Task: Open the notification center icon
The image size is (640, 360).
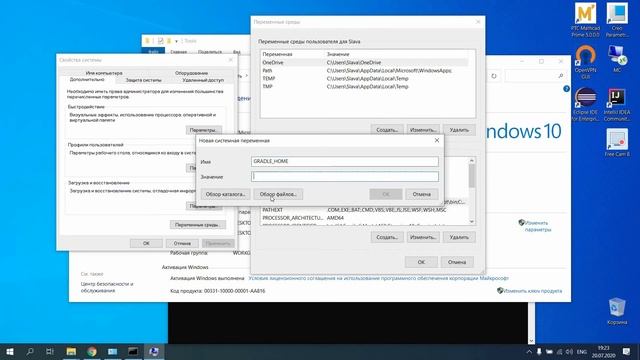Action: [627, 351]
